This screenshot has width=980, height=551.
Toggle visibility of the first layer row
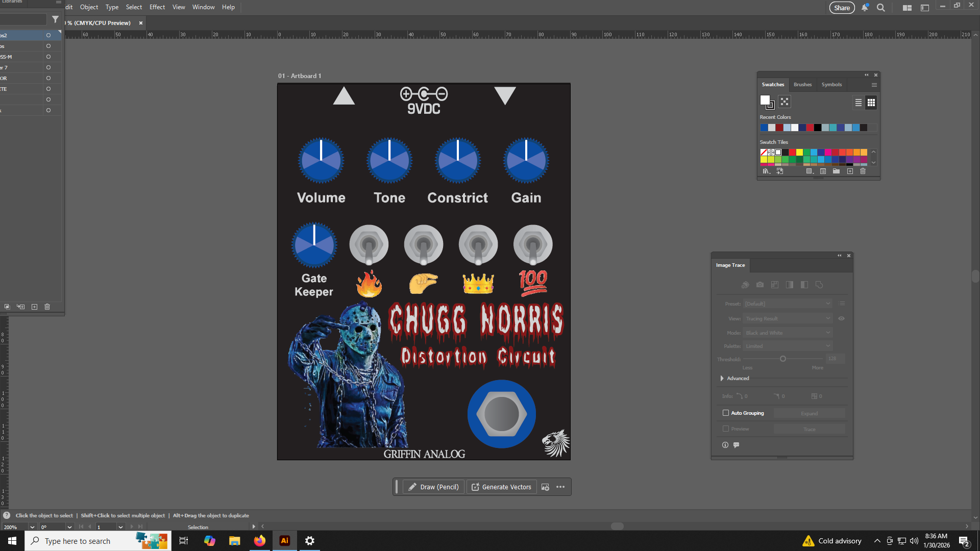48,35
